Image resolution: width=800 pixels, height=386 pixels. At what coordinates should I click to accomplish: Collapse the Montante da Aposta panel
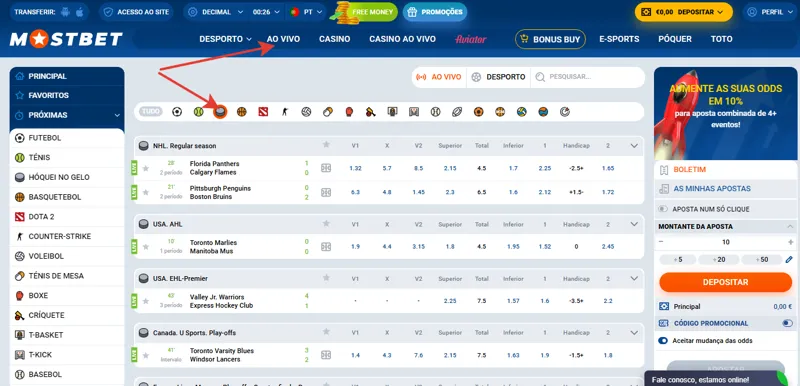[x=790, y=226]
